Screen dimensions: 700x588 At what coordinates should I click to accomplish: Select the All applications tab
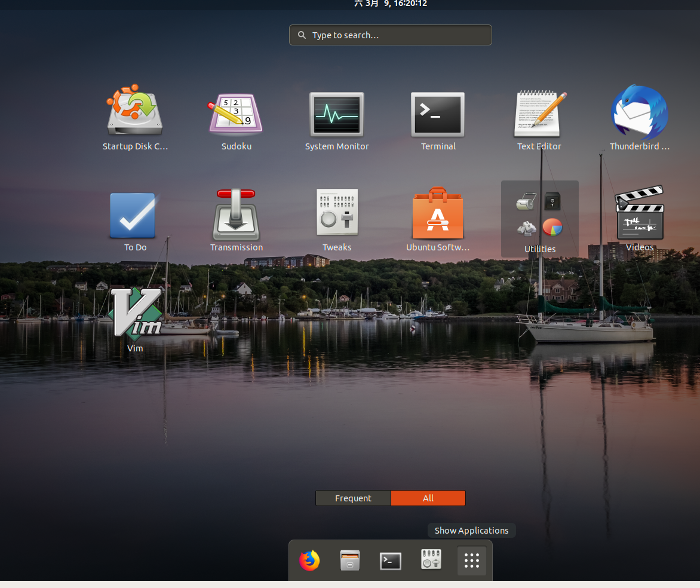428,498
